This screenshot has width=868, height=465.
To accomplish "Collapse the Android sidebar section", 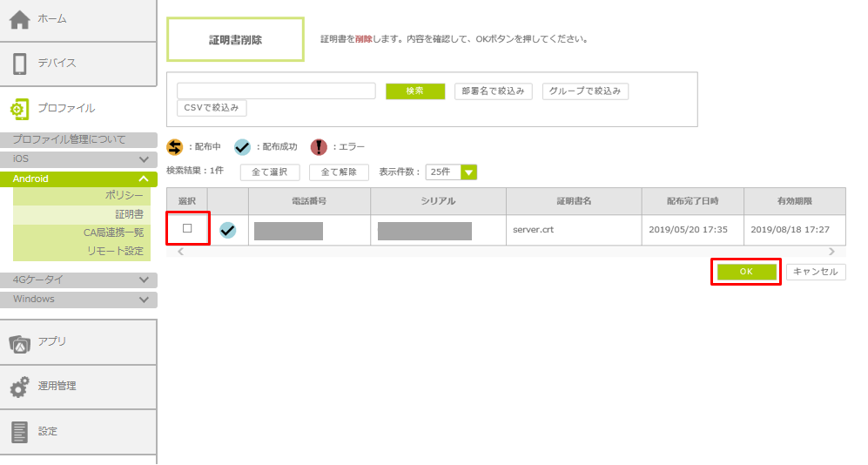I will (x=144, y=179).
